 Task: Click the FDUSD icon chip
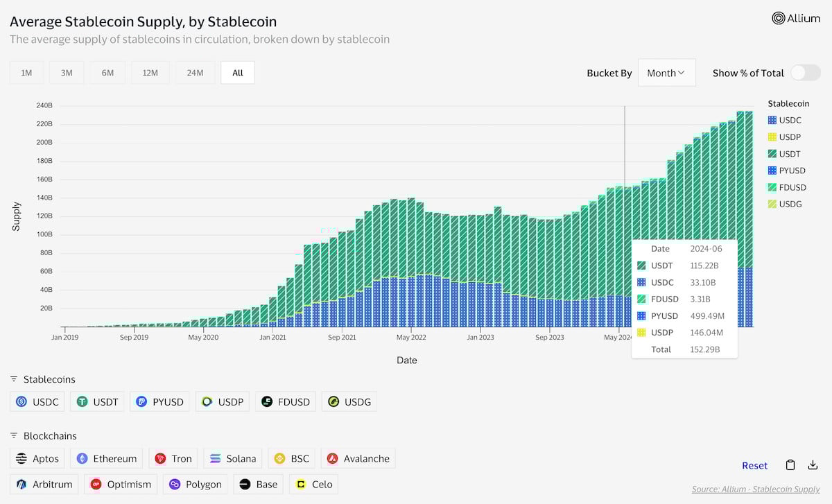tap(286, 401)
